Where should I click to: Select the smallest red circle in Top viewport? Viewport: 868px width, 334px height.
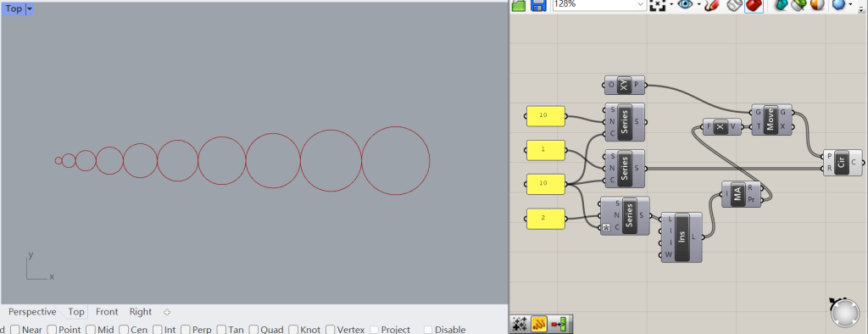point(58,160)
